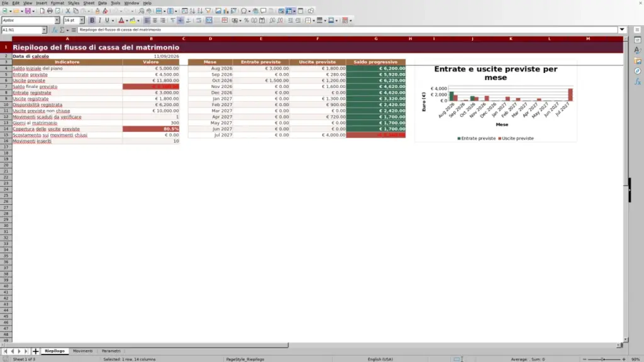Image resolution: width=644 pixels, height=362 pixels.
Task: Click the Cut scissors icon
Action: coord(68,11)
